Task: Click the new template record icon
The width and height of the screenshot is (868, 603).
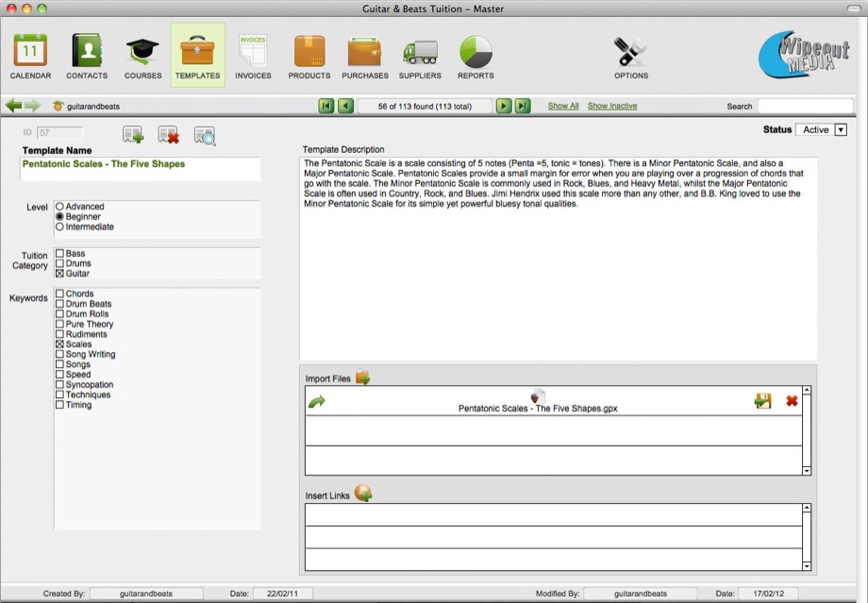Action: 132,136
